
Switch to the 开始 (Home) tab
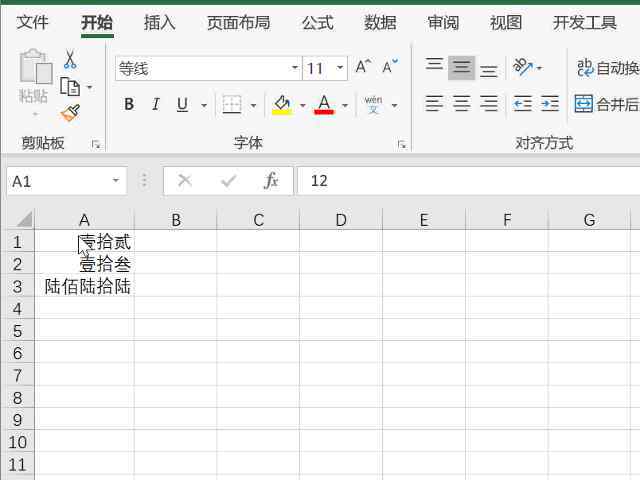[x=97, y=22]
